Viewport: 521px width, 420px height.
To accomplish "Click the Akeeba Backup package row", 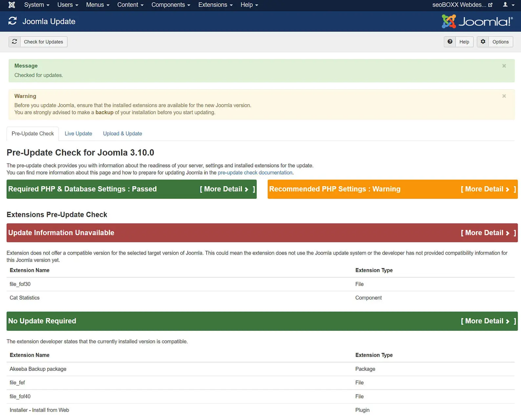I will 260,369.
